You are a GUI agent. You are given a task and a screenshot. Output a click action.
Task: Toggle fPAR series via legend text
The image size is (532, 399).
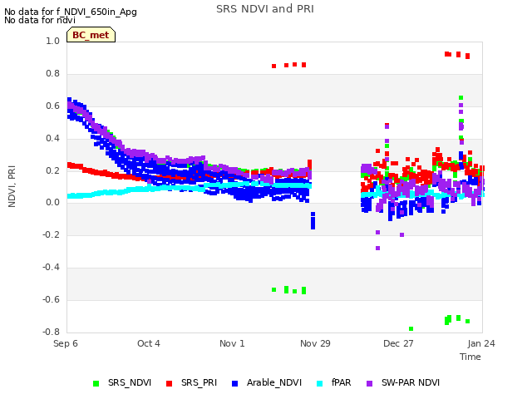(342, 382)
